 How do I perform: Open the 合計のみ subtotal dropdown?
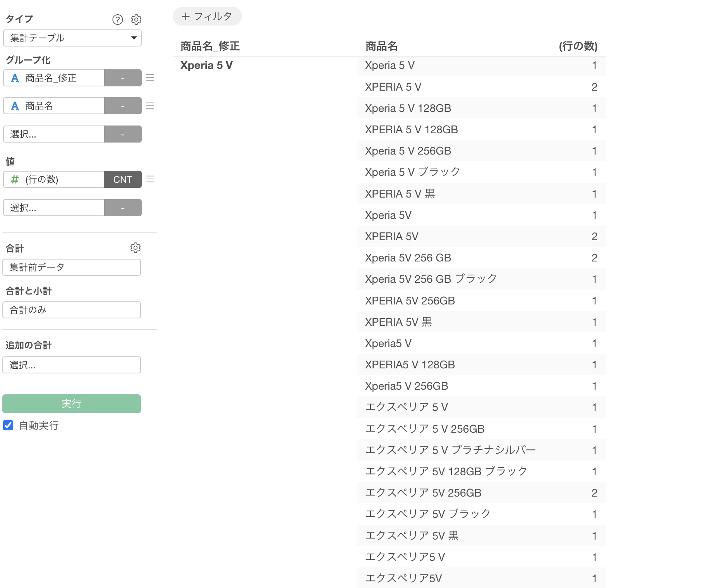[72, 310]
